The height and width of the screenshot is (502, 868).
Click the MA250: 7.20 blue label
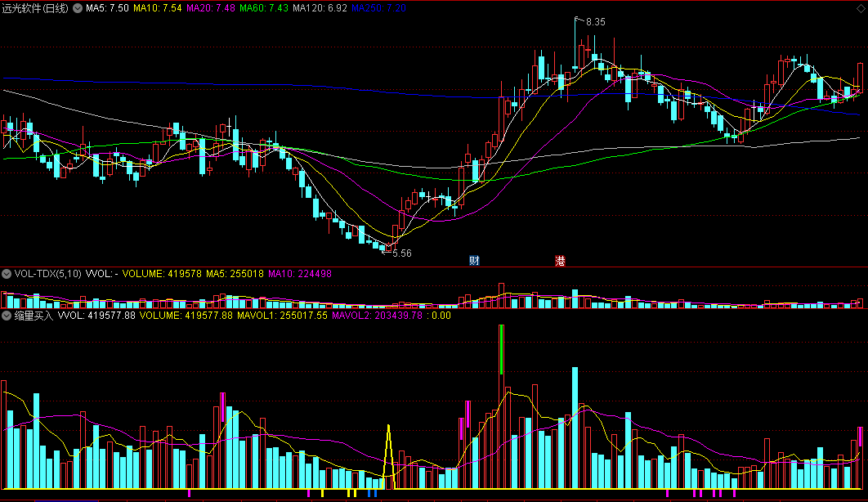(x=378, y=8)
